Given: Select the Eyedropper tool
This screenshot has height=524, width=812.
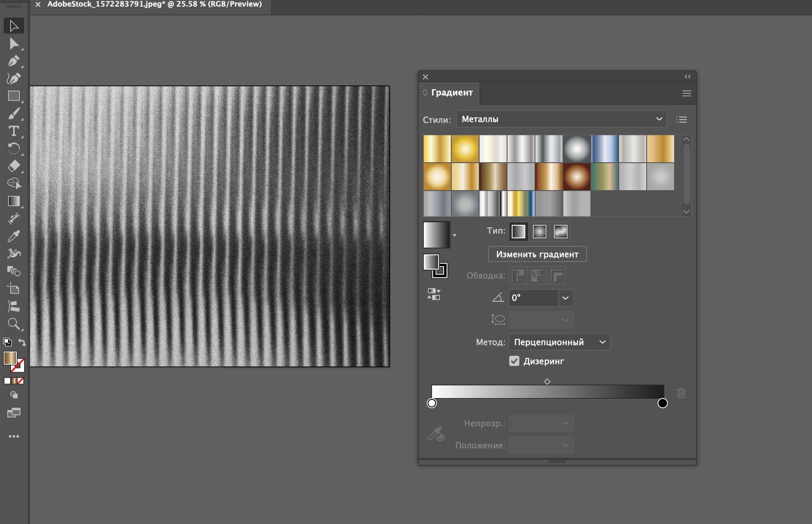Looking at the screenshot, I should click(x=14, y=236).
